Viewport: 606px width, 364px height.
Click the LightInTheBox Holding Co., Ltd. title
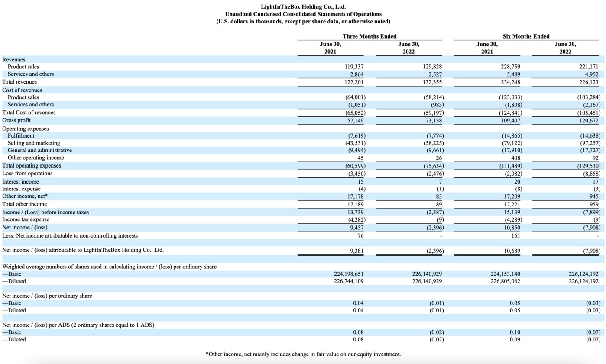pos(303,7)
